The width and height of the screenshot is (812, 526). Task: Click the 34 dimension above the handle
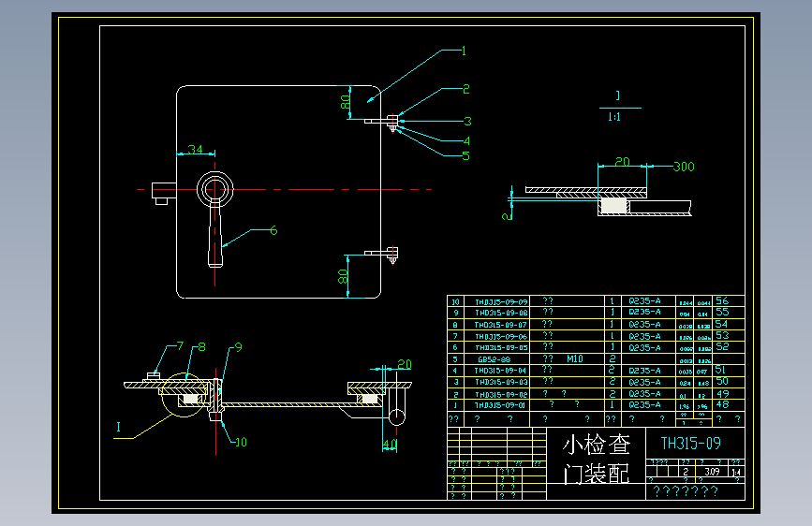(x=195, y=150)
